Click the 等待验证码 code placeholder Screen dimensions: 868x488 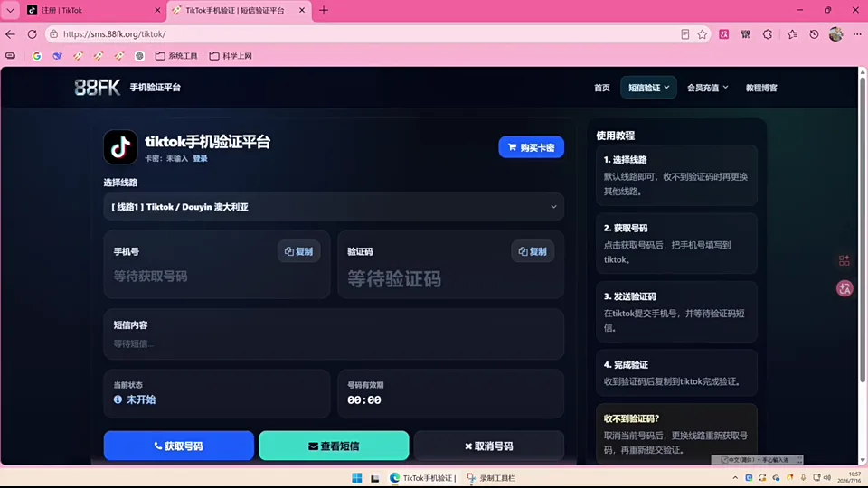(394, 279)
